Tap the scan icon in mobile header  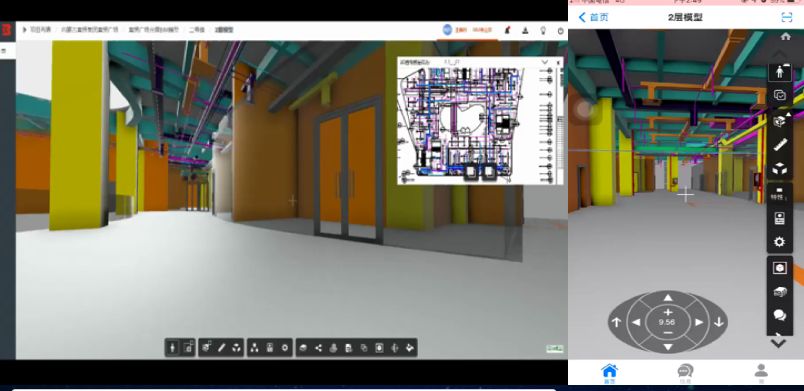(x=786, y=17)
